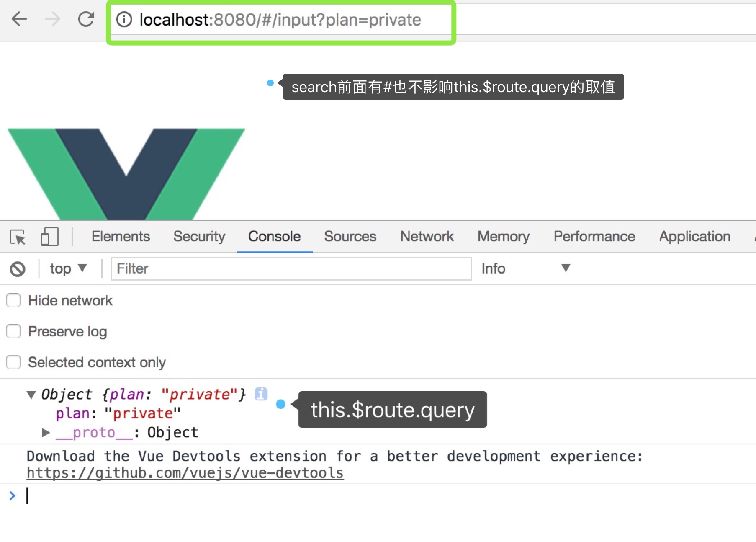
Task: Reload the page with the refresh icon
Action: pyautogui.click(x=86, y=19)
